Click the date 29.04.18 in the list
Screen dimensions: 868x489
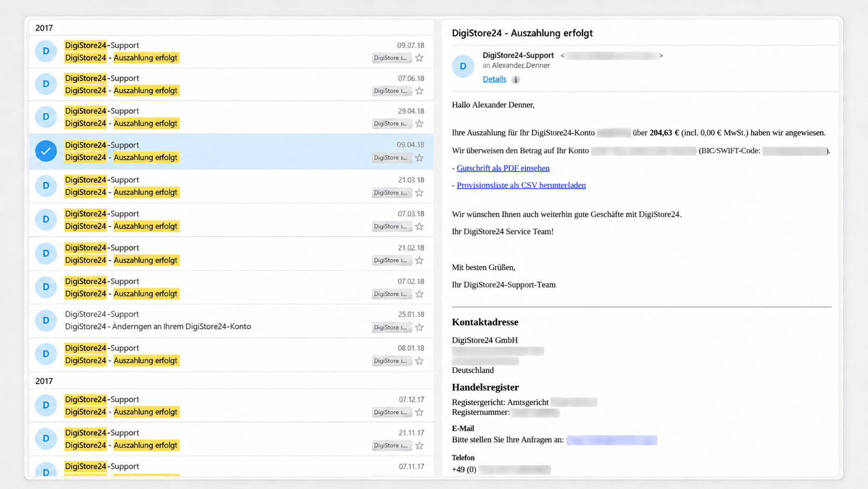pyautogui.click(x=411, y=111)
